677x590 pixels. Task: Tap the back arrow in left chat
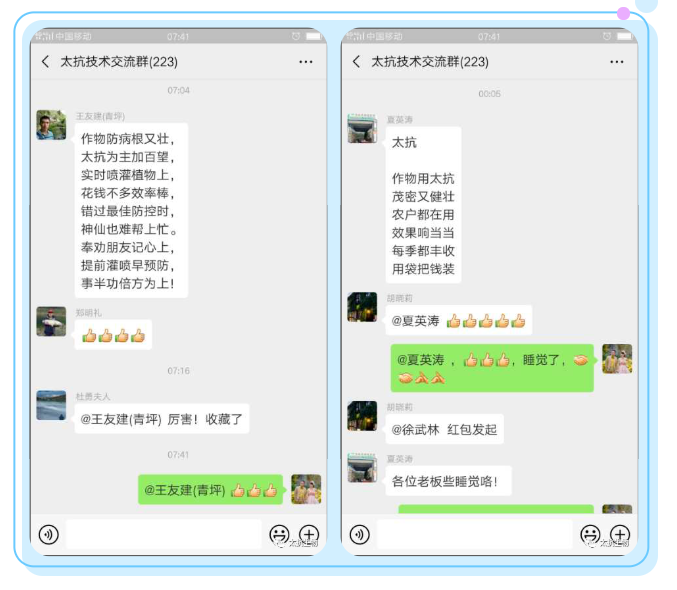pyautogui.click(x=45, y=62)
